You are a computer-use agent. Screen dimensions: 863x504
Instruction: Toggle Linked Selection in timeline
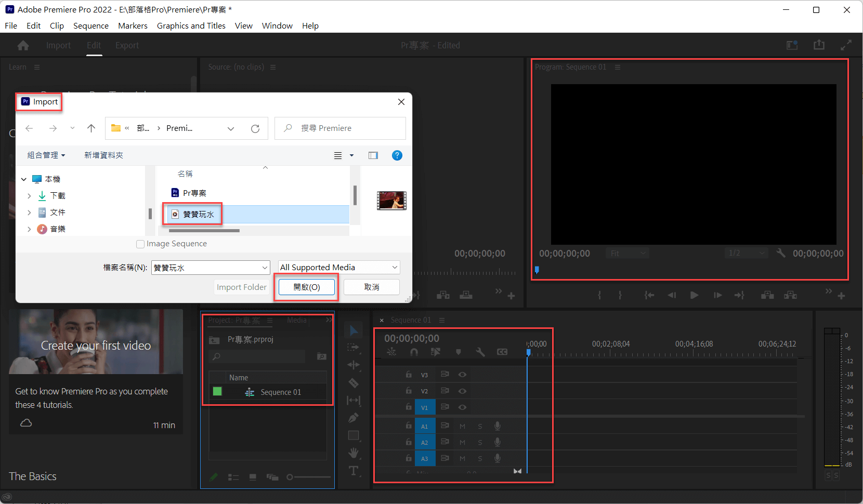point(436,352)
